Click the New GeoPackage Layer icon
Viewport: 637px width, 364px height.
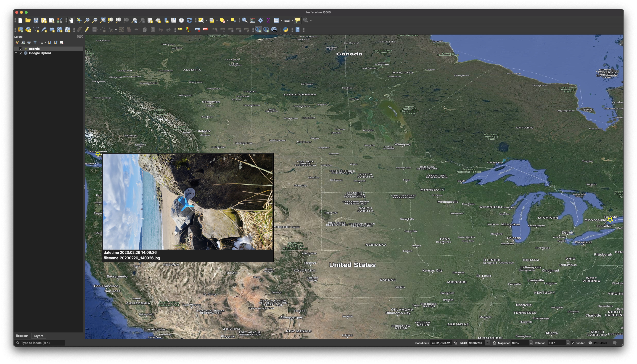28,30
